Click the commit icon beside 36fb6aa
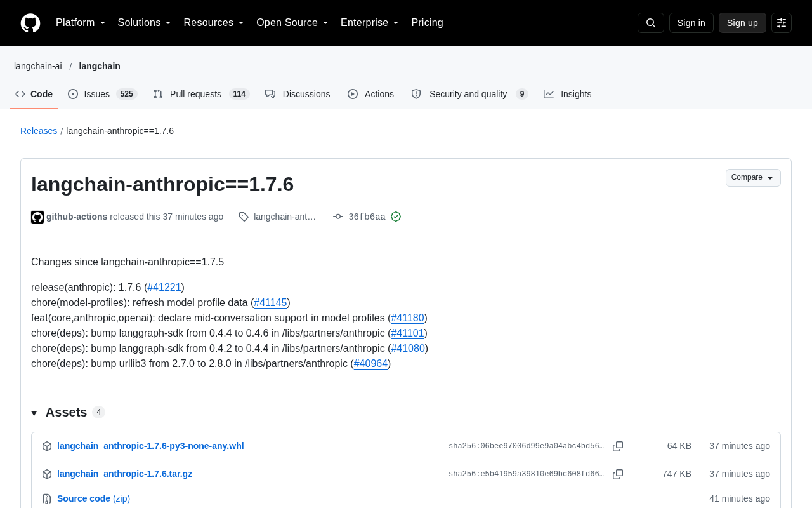This screenshot has width=812, height=508. click(338, 217)
